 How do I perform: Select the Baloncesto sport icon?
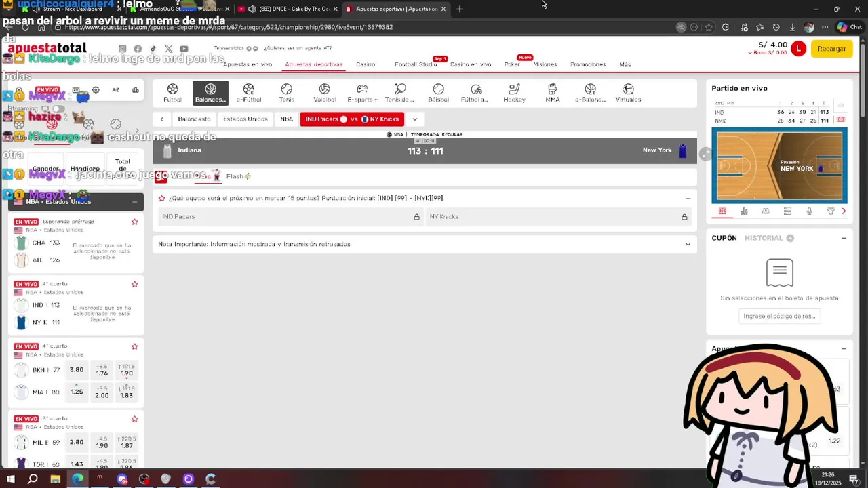[x=210, y=93]
